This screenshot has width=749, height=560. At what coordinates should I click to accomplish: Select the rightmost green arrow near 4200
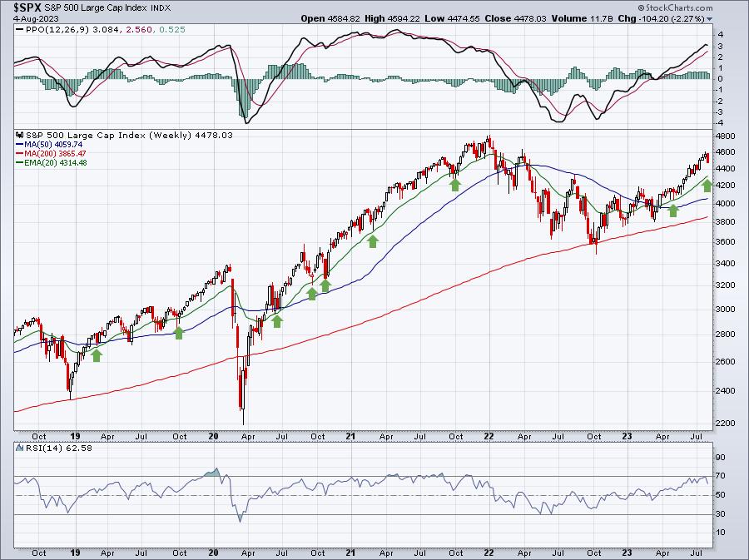click(707, 186)
